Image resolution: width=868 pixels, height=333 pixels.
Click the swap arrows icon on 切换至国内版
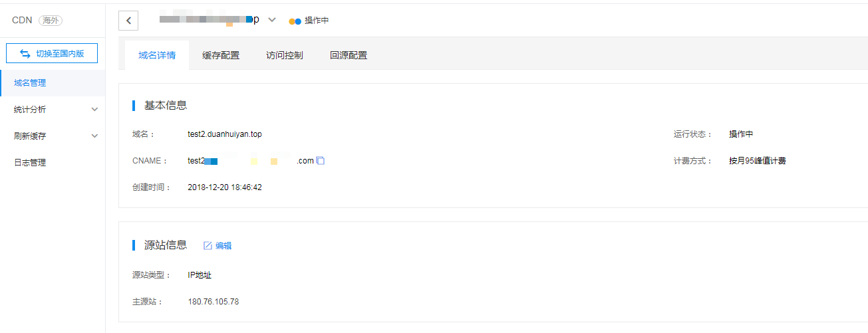pyautogui.click(x=25, y=54)
